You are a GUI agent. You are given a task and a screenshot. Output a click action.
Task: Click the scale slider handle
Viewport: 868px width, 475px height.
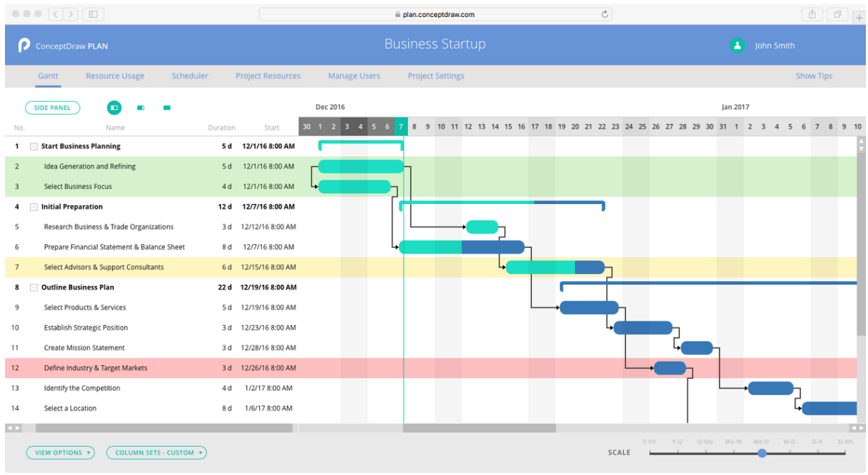(762, 453)
